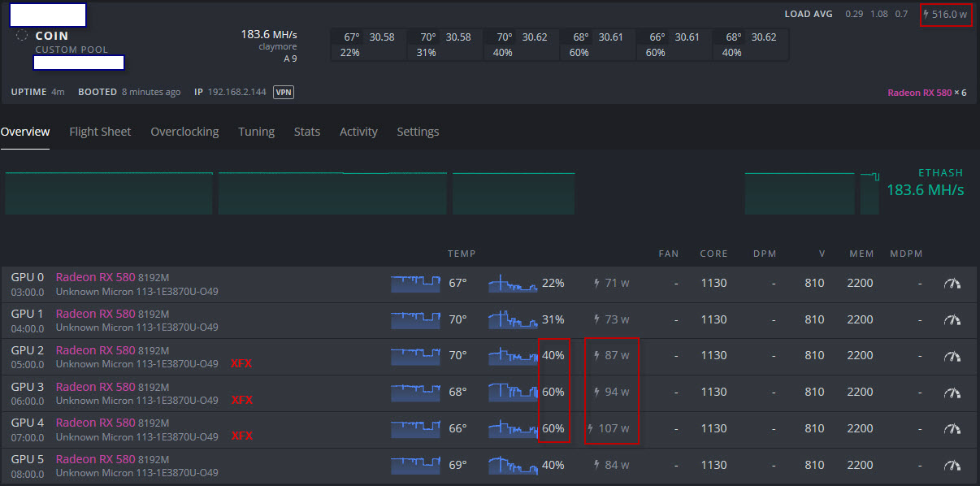Click the overclock gauge icon for GPU 0
Image resolution: width=980 pixels, height=486 pixels.
pos(952,284)
